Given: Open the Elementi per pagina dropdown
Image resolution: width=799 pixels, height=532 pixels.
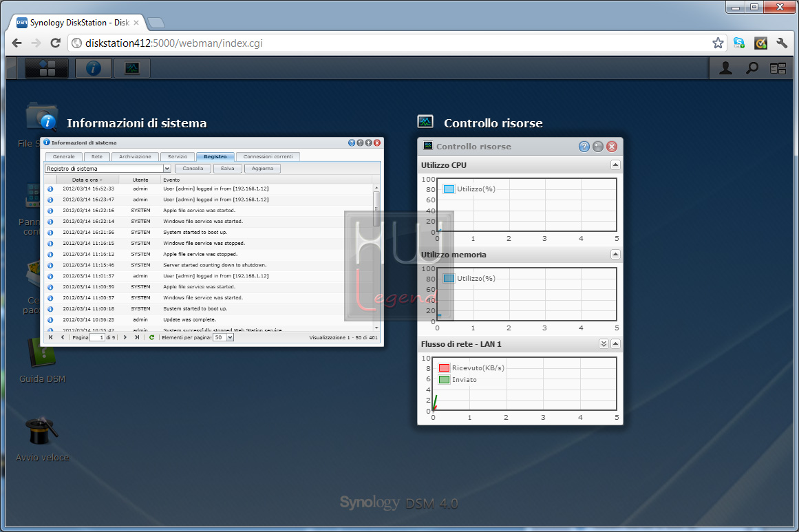Looking at the screenshot, I should point(230,337).
